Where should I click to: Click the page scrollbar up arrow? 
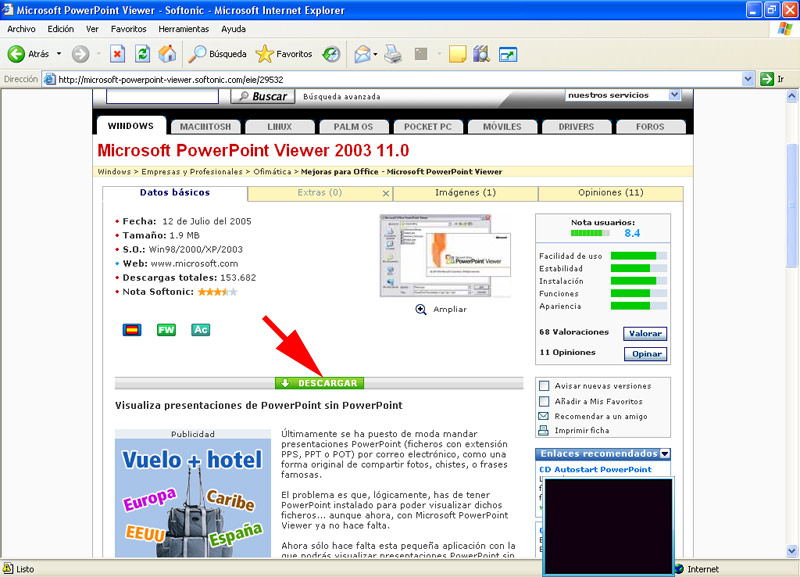[792, 95]
